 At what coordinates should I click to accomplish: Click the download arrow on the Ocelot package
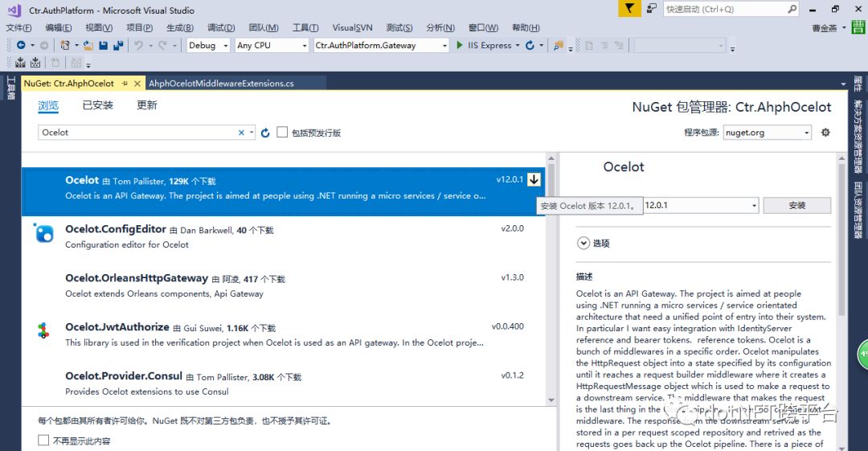coord(534,180)
